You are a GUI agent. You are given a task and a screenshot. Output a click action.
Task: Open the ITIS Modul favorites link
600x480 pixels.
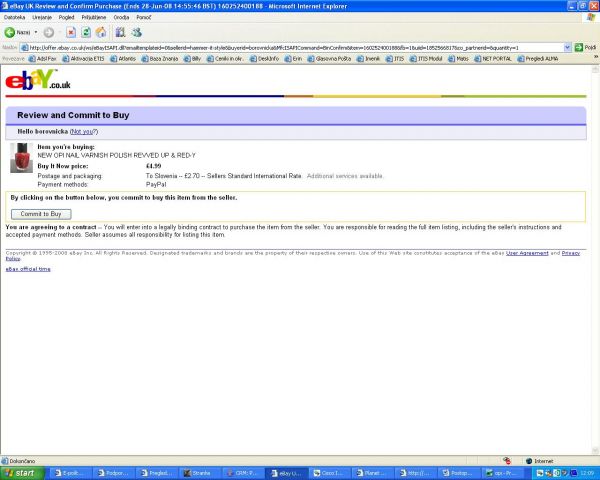426,59
